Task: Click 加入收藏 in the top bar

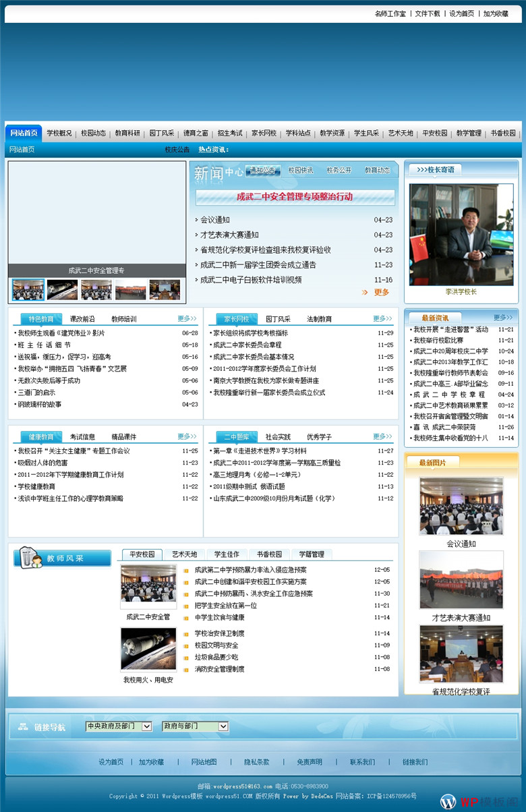Action: point(496,13)
